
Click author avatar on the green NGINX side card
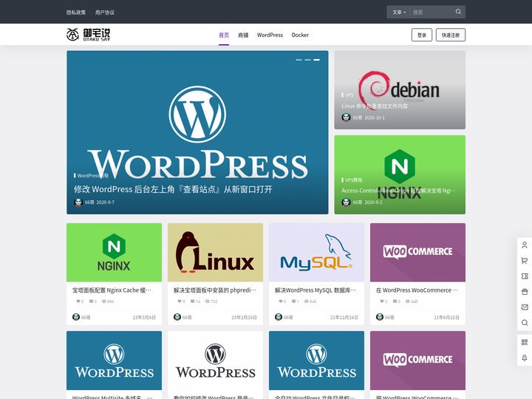[346, 202]
